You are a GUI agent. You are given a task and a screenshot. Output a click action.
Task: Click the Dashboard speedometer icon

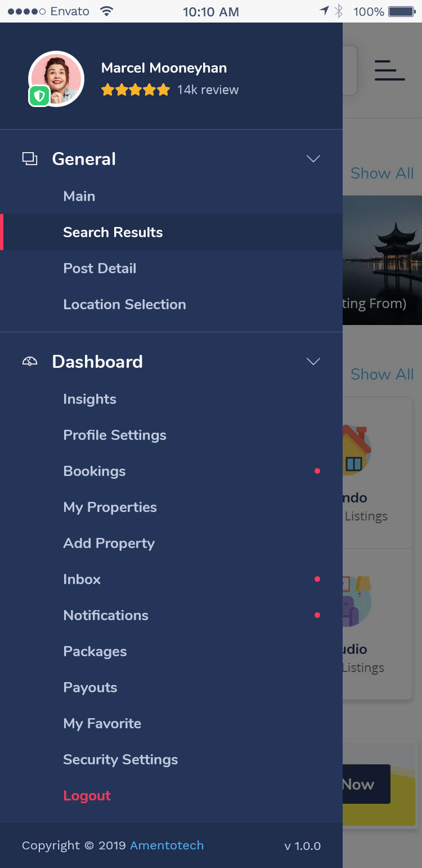pyautogui.click(x=30, y=362)
